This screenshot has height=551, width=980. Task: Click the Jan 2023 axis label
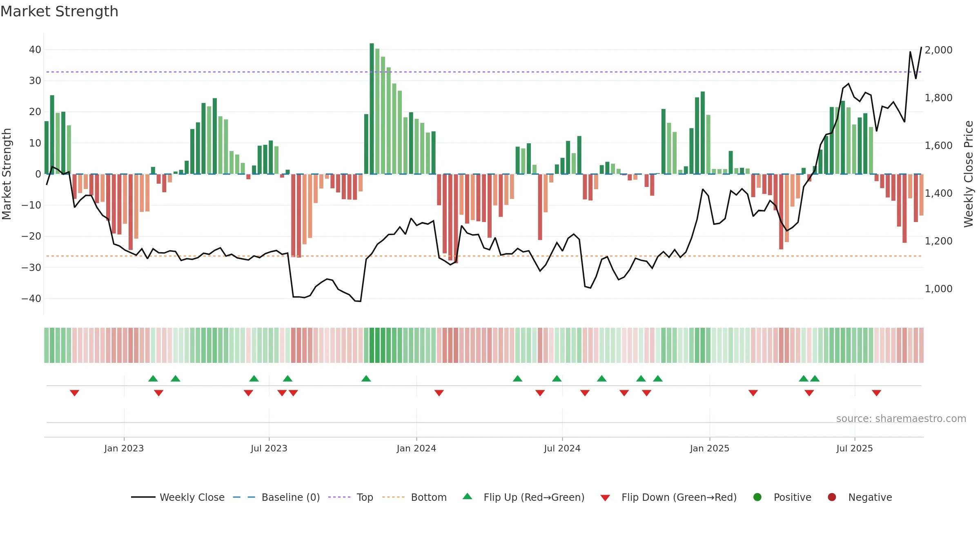pos(124,449)
